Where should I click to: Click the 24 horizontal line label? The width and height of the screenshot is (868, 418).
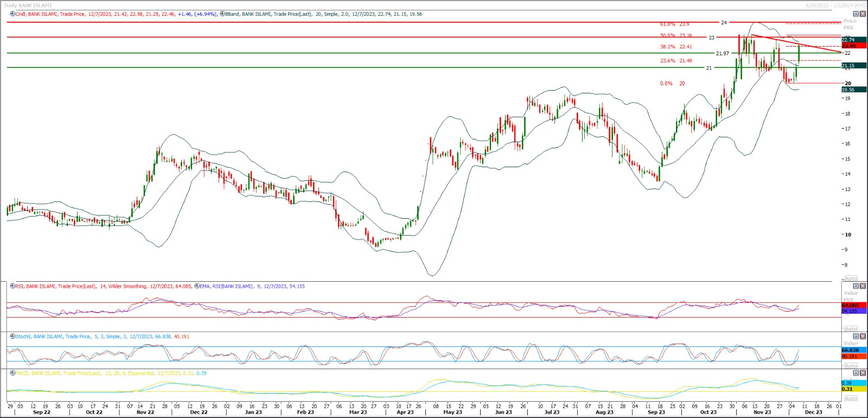click(x=724, y=23)
